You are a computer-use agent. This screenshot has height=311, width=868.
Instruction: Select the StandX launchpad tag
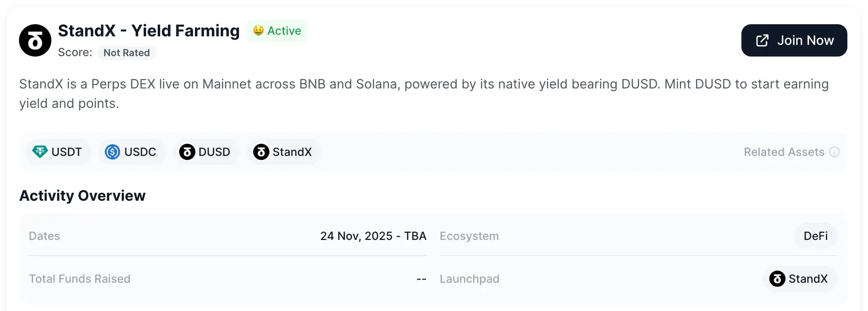point(800,279)
